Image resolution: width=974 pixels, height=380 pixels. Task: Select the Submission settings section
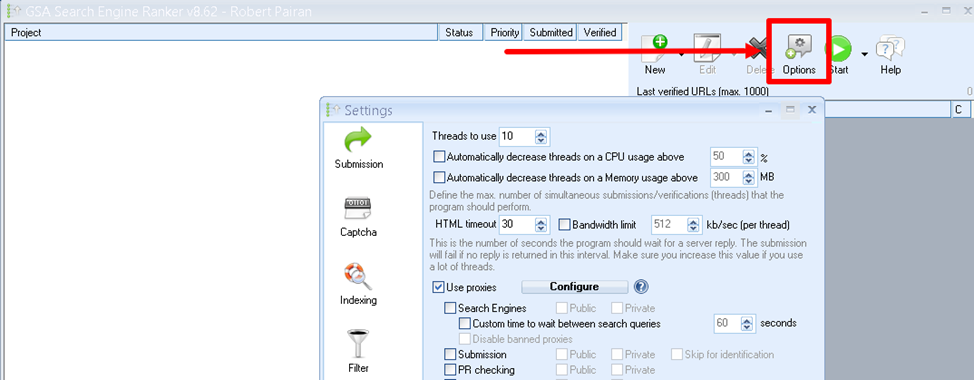coord(358,148)
